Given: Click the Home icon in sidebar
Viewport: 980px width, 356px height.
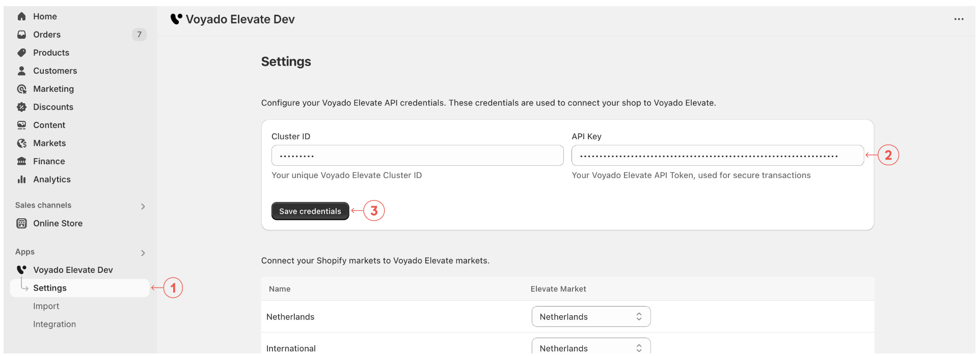Looking at the screenshot, I should coord(21,16).
